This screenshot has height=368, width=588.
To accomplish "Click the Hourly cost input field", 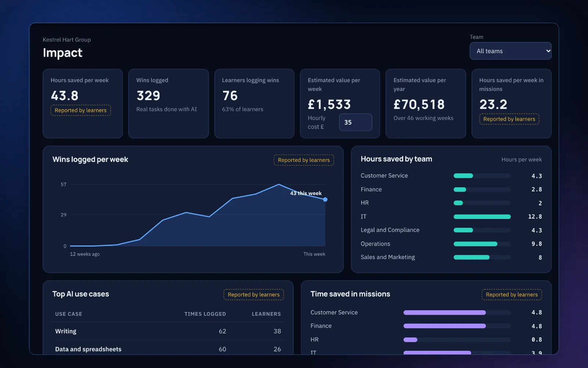I will (x=355, y=122).
